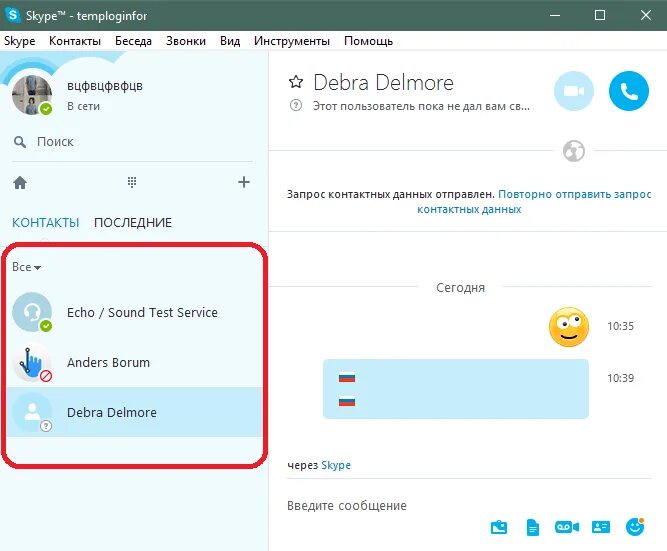Open the Вид menu

[230, 41]
